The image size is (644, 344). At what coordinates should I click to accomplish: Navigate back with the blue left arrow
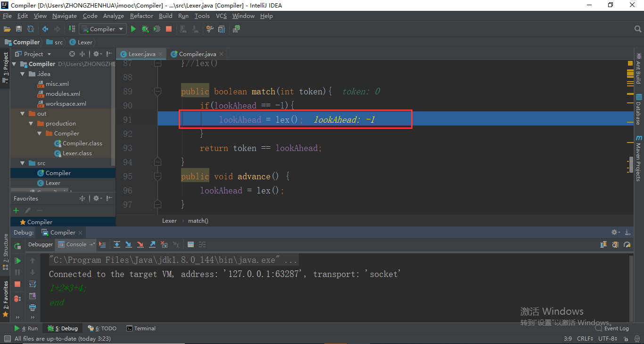(x=45, y=29)
